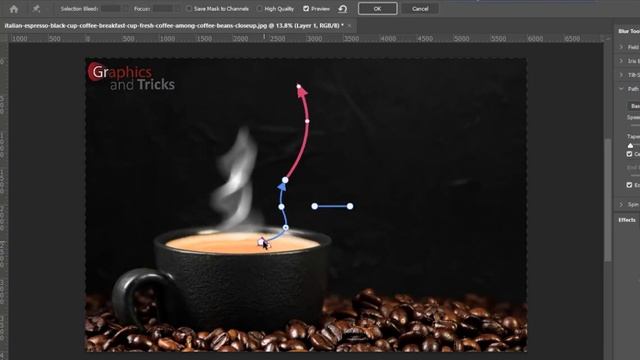Collapse the Path Blur section
The width and height of the screenshot is (640, 360).
(621, 89)
